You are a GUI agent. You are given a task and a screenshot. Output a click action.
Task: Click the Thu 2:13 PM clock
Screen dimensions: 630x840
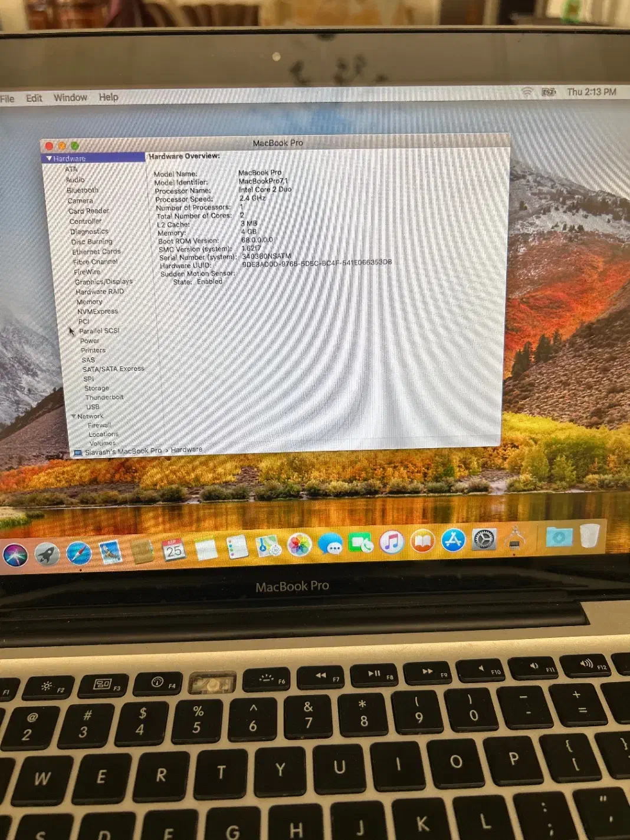pos(591,92)
